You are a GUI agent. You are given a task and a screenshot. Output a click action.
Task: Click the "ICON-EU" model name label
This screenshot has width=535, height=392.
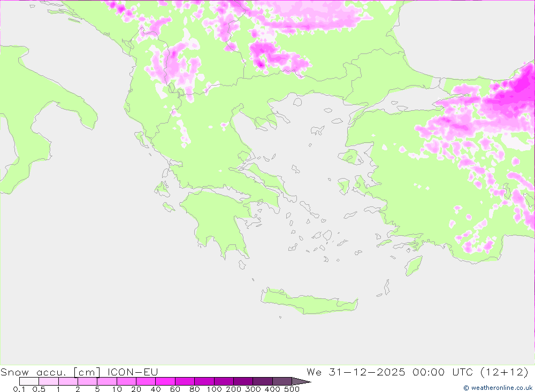(133, 372)
